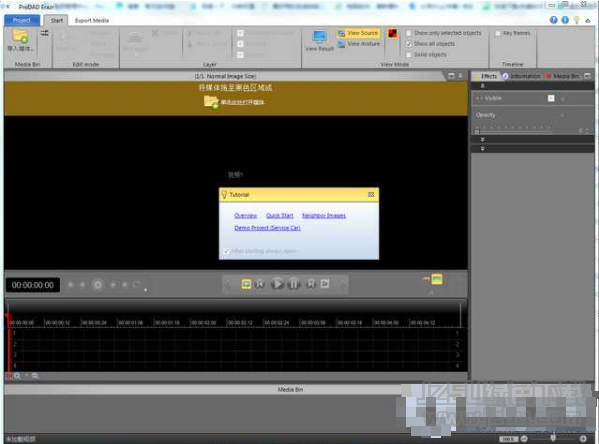Click the 00:00:00:00 timecode field
The image size is (599, 444).
pos(33,285)
